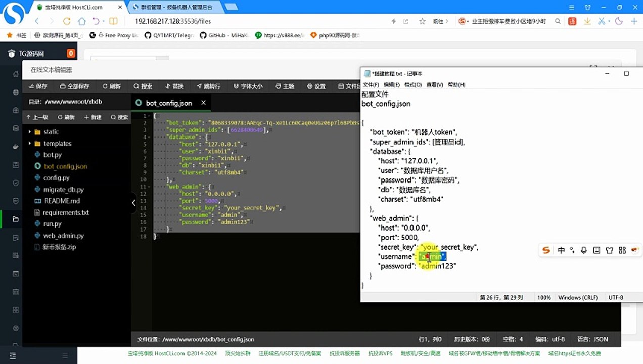The image size is (643, 364).
Task: Click the bookmark star in address bar
Action: tap(422, 21)
